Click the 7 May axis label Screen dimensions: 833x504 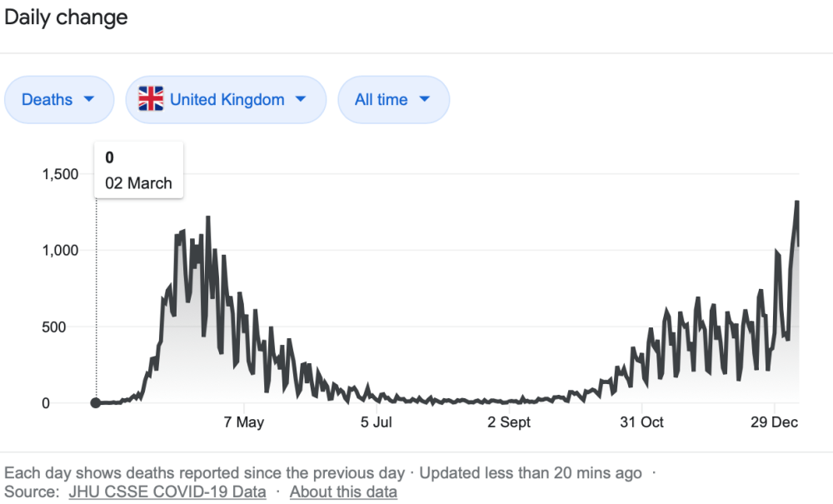click(244, 422)
